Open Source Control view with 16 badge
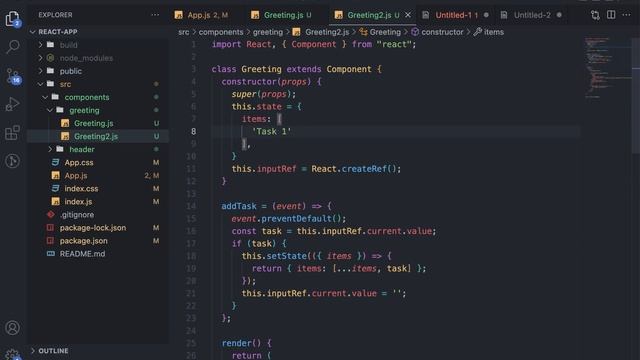Image resolution: width=640 pixels, height=360 pixels. 13,76
